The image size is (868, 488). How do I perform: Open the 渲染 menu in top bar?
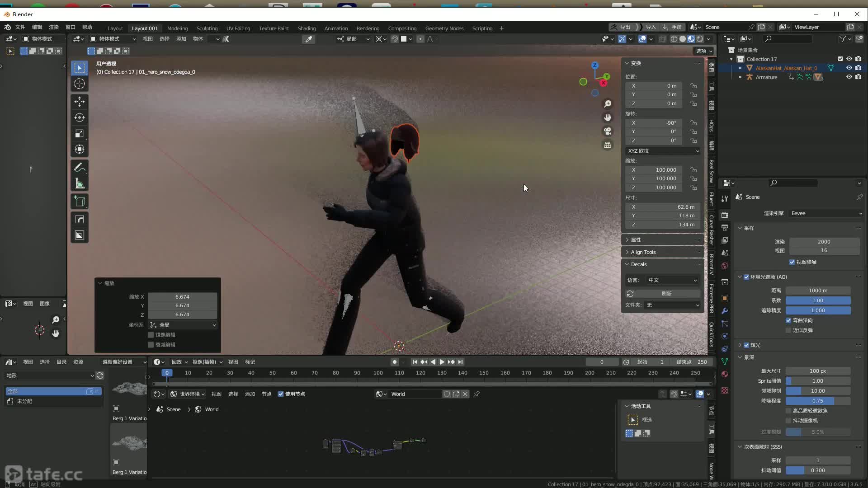[x=54, y=27]
